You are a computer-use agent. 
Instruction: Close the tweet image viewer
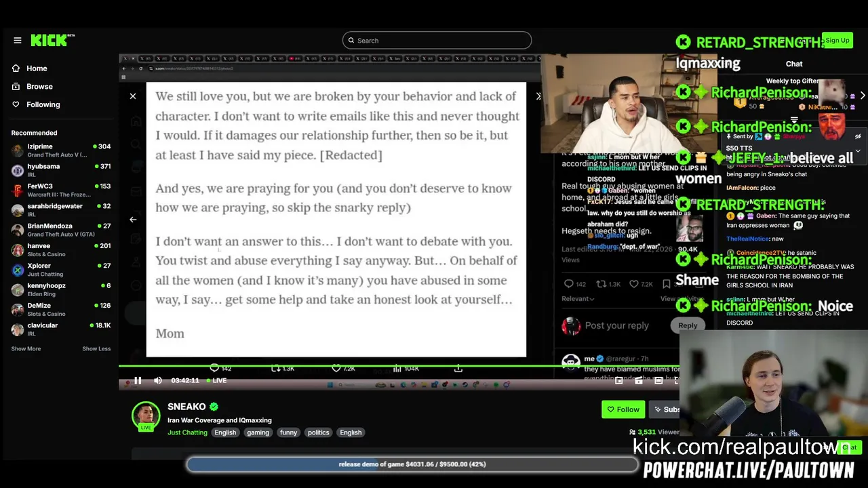tap(133, 96)
